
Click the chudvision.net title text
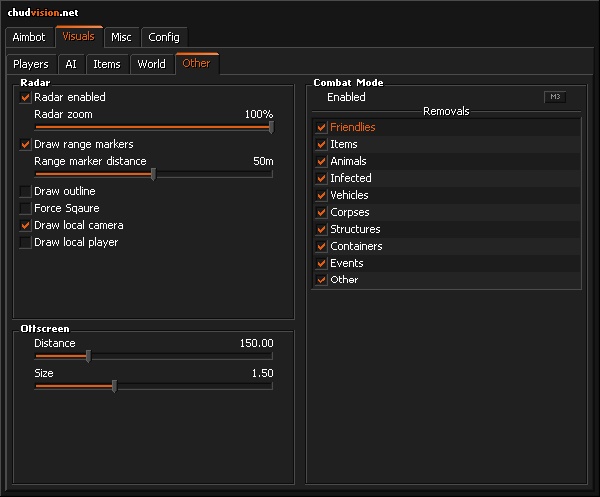(43, 13)
